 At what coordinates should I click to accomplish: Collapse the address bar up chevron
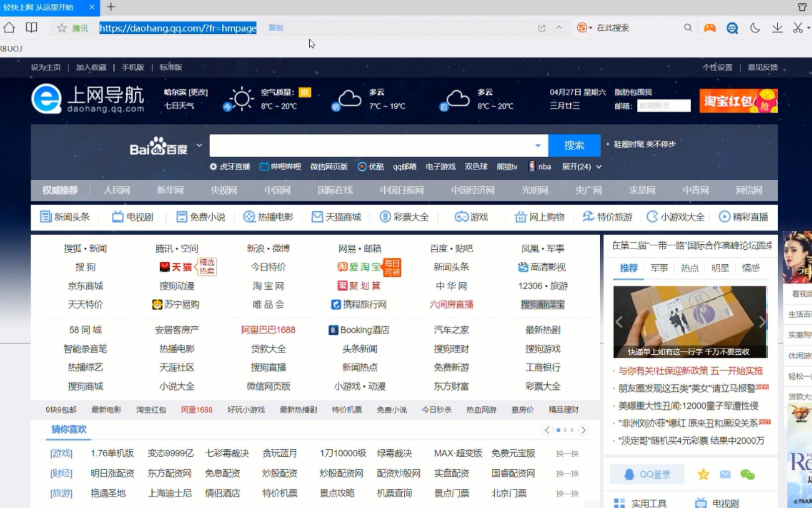click(x=559, y=28)
